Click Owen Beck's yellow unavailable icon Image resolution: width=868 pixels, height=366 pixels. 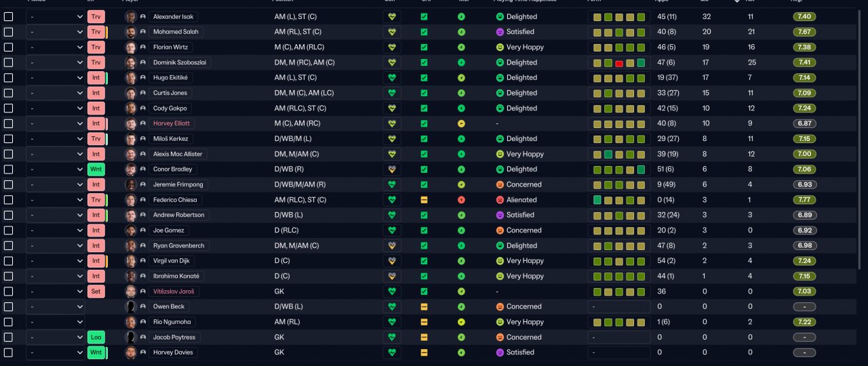[x=424, y=306]
